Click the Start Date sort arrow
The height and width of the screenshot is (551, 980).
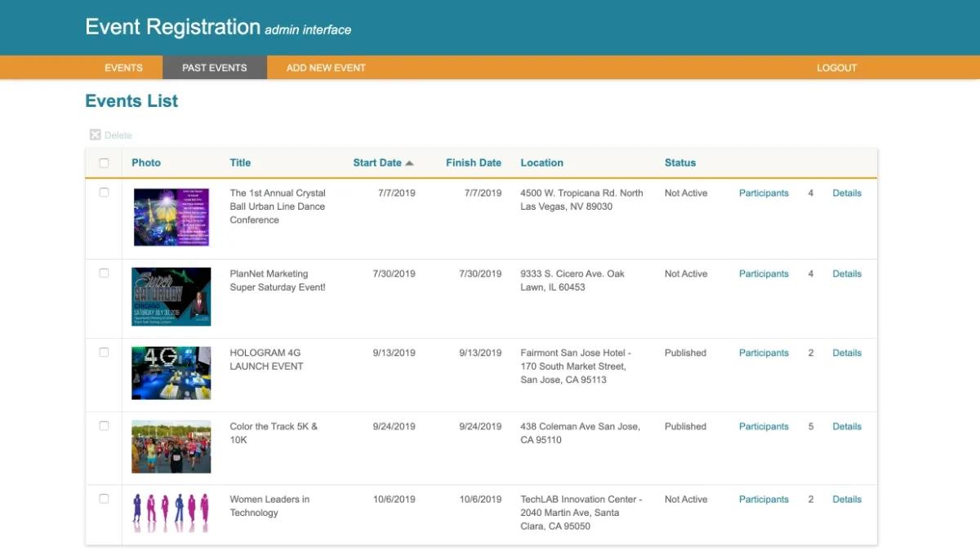(x=410, y=163)
